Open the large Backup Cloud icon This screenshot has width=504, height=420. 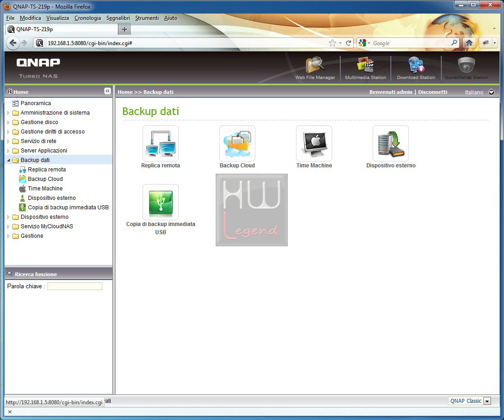coord(237,143)
